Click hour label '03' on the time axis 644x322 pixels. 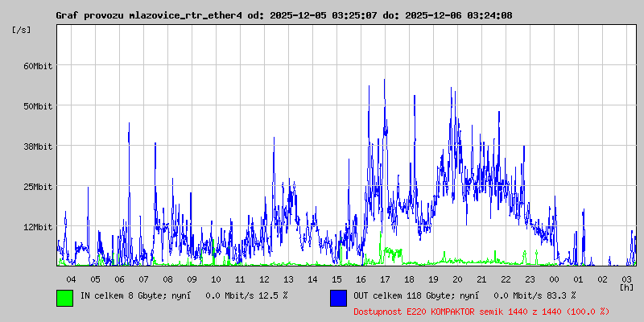pos(626,279)
